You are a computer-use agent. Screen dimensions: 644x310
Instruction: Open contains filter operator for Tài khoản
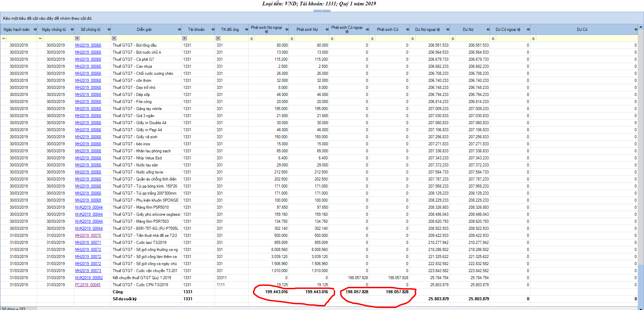pyautogui.click(x=184, y=38)
